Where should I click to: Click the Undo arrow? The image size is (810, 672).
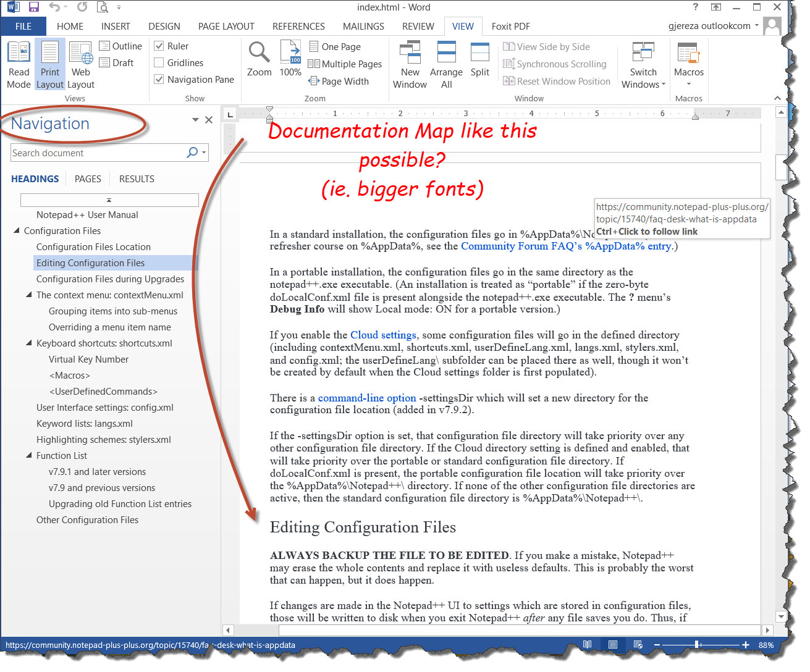pos(54,7)
